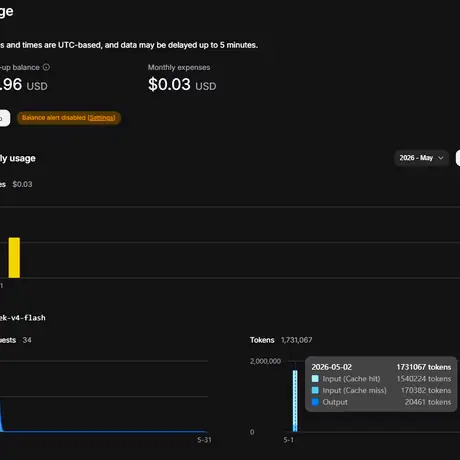Click the chevron arrow next to May
460x460 pixels.
coord(441,158)
